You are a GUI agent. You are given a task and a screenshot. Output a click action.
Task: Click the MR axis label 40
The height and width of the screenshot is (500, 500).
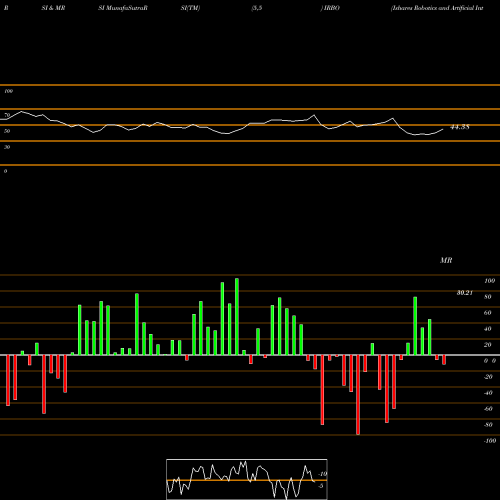488,329
